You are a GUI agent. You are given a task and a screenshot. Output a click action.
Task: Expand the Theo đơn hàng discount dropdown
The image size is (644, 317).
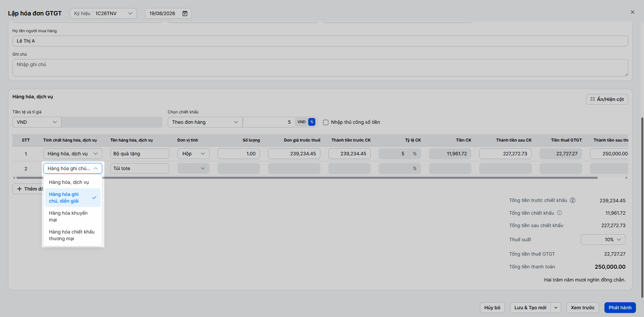(205, 122)
